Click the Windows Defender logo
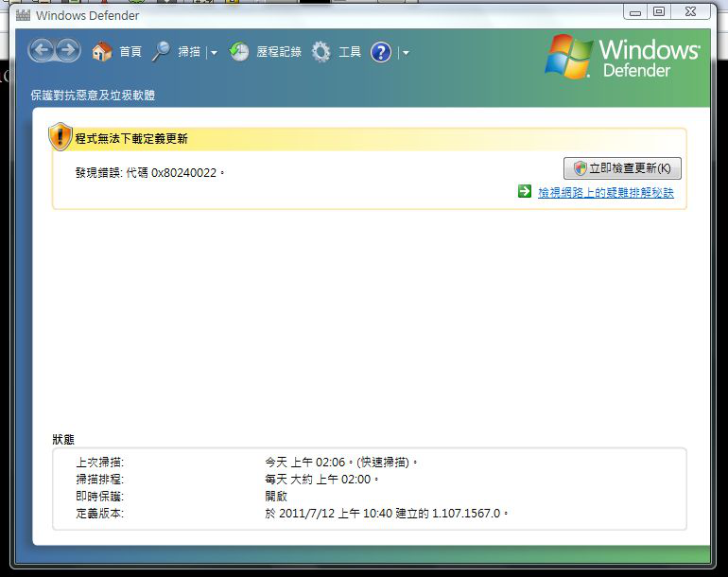The width and height of the screenshot is (728, 577). click(x=622, y=57)
